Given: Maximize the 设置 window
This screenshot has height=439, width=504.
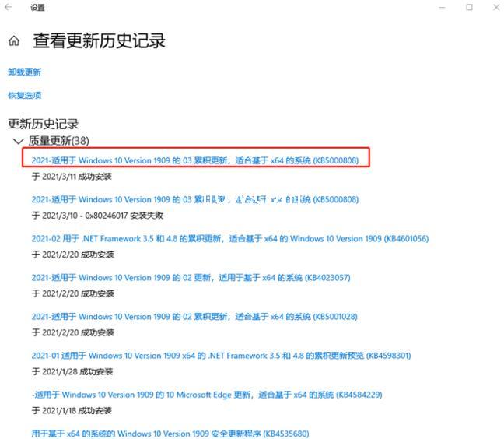Looking at the screenshot, I should click(469, 7).
